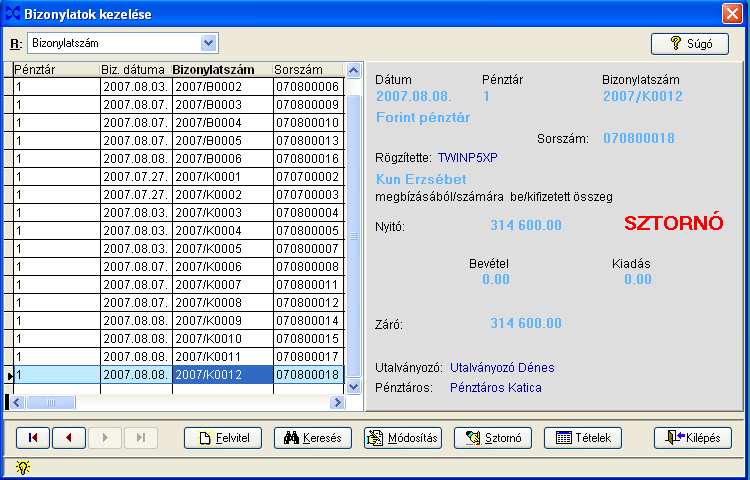The image size is (750, 480).
Task: Click the greyed-out last record arrow
Action: coord(141,437)
